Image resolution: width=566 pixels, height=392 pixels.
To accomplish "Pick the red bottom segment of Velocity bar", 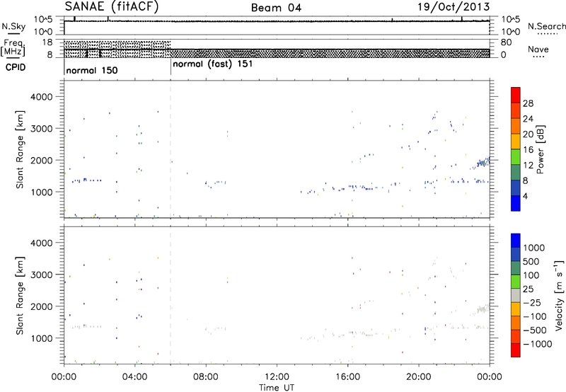I will (516, 350).
